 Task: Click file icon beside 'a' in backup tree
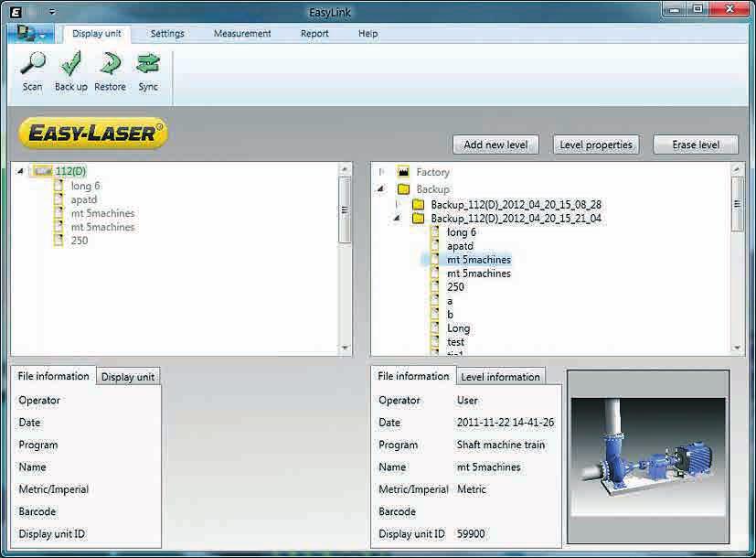pyautogui.click(x=435, y=301)
